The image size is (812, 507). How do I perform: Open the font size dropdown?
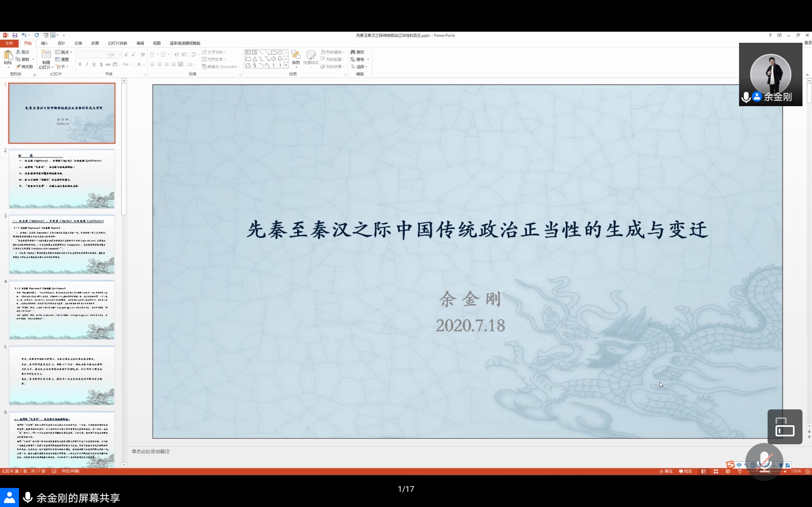120,55
